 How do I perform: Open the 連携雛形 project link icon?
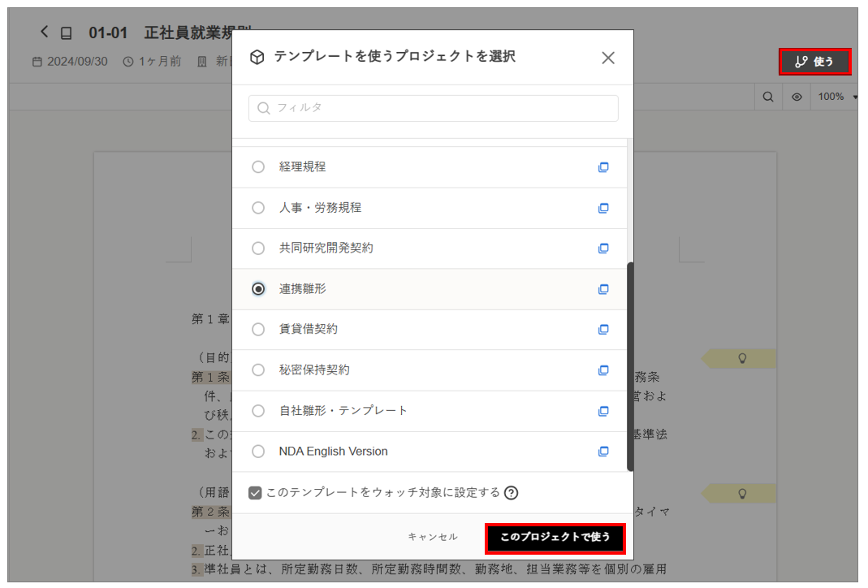[603, 289]
